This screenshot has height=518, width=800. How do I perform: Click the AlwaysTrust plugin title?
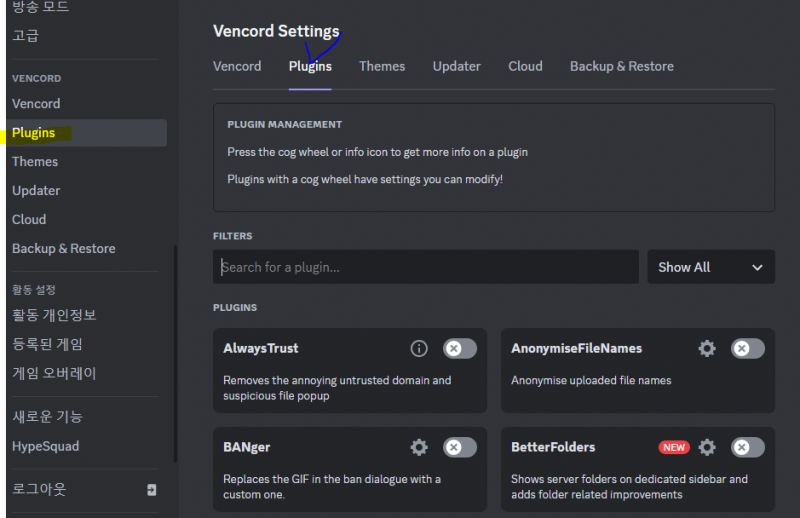(x=261, y=349)
